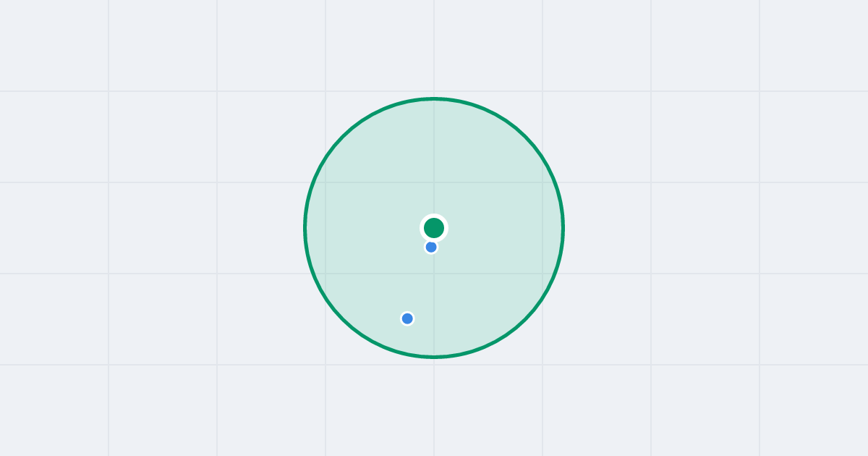Click the white ring around the green marker
This screenshot has width=868, height=456.
[x=434, y=216]
